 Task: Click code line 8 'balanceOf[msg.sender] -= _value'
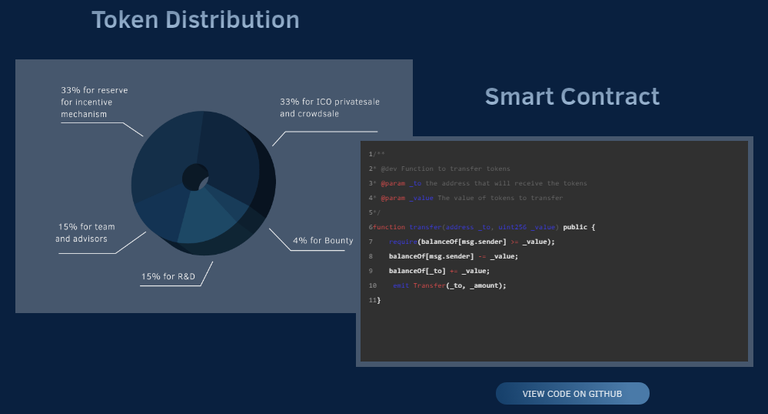click(x=453, y=256)
